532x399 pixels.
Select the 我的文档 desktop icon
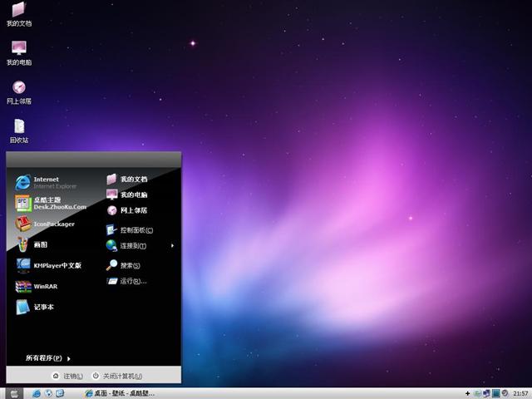pos(19,14)
